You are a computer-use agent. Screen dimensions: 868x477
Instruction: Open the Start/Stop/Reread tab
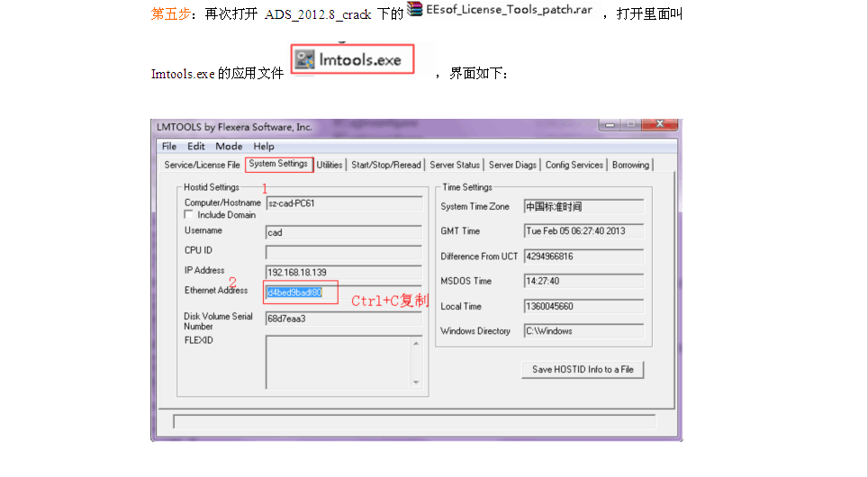click(x=386, y=165)
